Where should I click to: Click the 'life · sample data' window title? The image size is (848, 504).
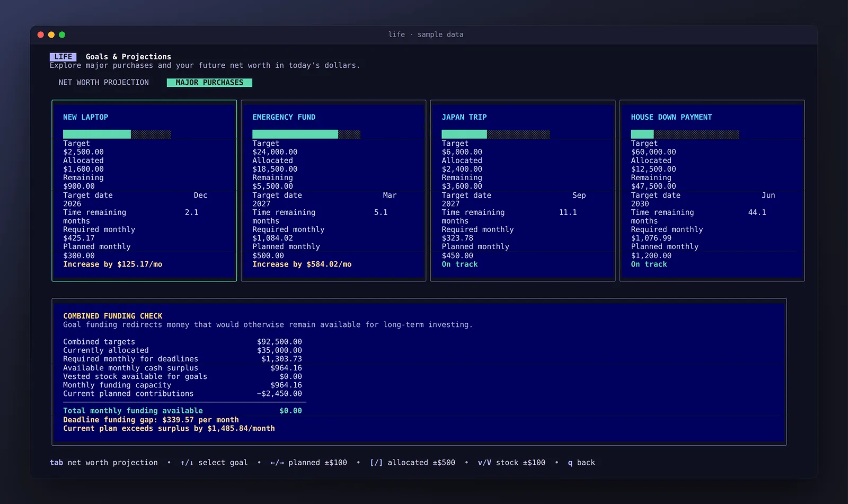click(426, 34)
